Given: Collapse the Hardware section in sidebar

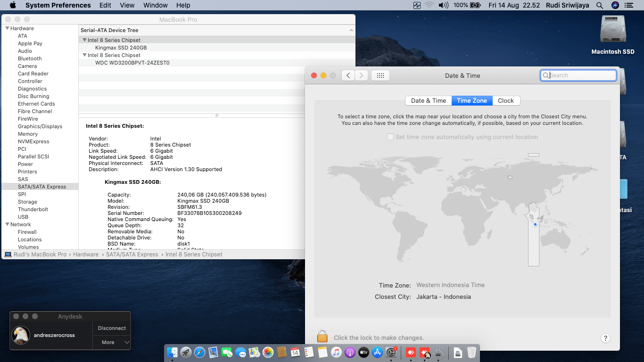Looking at the screenshot, I should click(7, 28).
